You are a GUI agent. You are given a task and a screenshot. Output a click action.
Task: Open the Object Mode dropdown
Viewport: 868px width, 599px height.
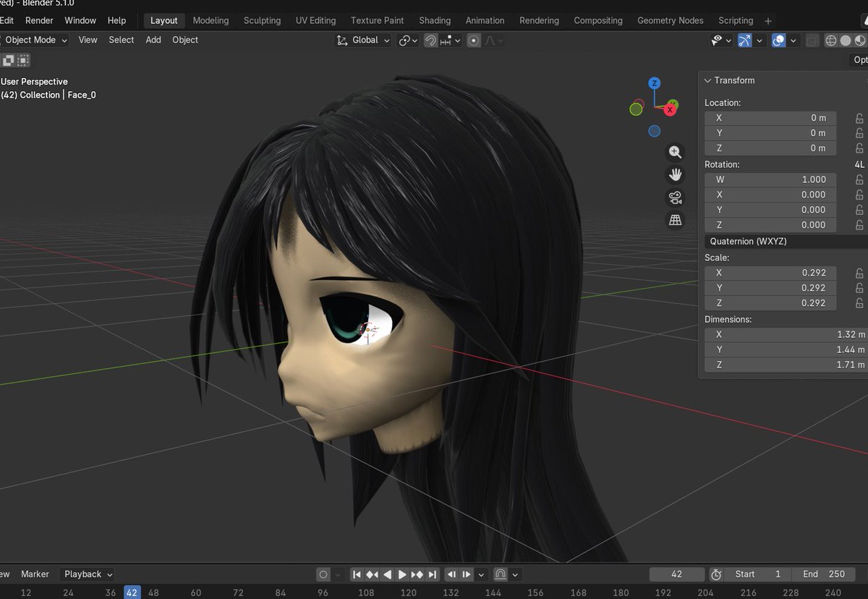[x=35, y=41]
